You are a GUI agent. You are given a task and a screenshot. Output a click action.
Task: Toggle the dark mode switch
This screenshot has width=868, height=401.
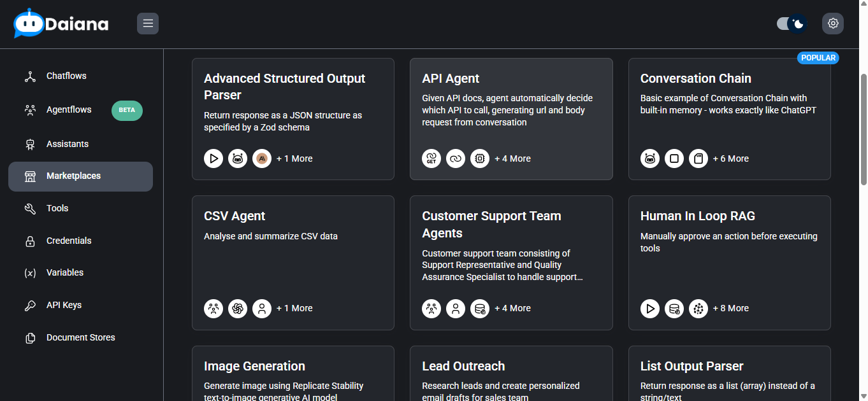coord(792,24)
